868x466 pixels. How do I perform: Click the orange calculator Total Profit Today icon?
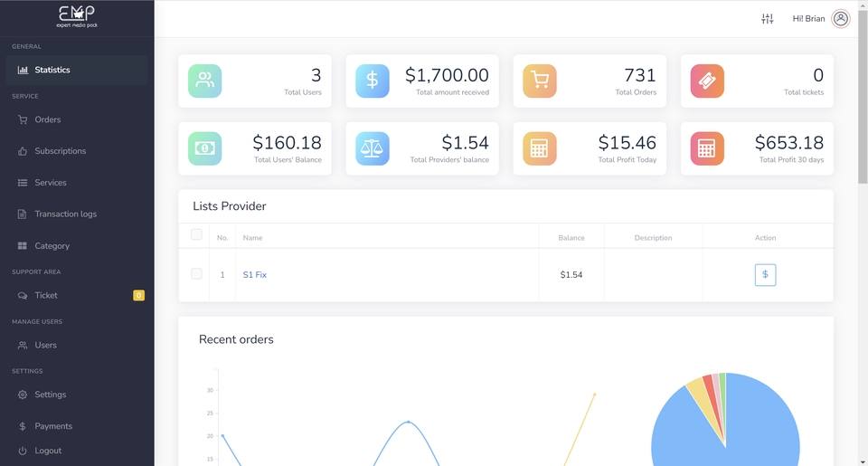point(540,148)
